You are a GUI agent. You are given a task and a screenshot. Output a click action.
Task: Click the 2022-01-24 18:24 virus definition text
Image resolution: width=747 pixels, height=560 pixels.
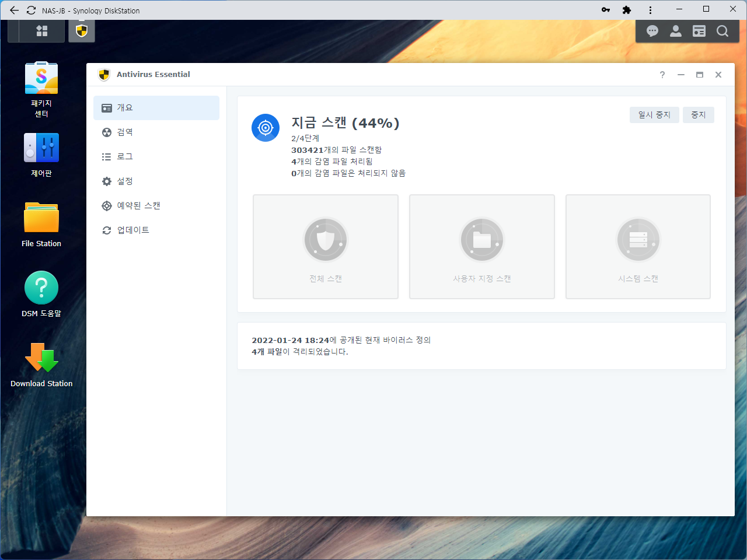pyautogui.click(x=341, y=340)
